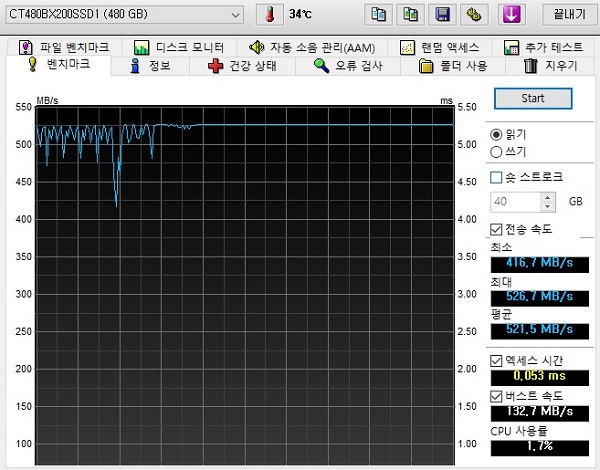
Task: Open the drive selection dropdown CT480BX200SSD1
Action: tap(124, 15)
